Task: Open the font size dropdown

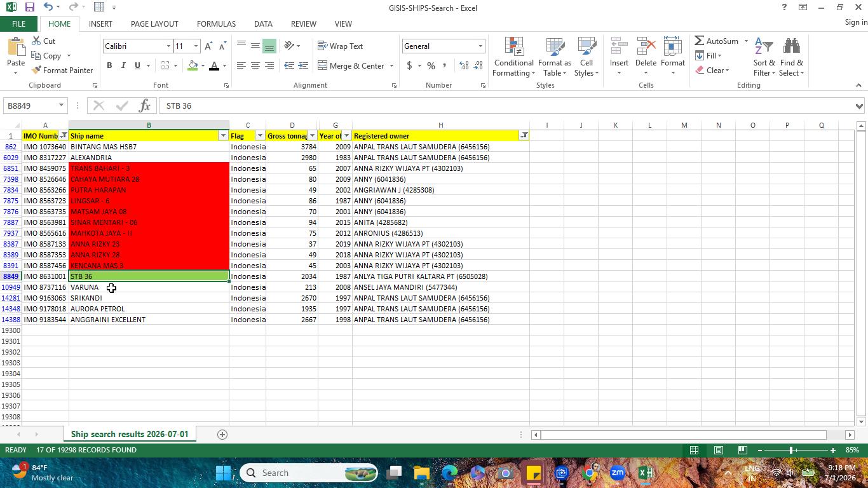Action: point(196,46)
